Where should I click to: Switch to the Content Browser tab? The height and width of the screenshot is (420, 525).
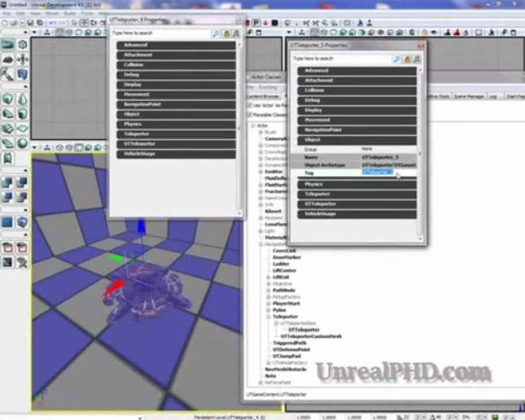(263, 96)
